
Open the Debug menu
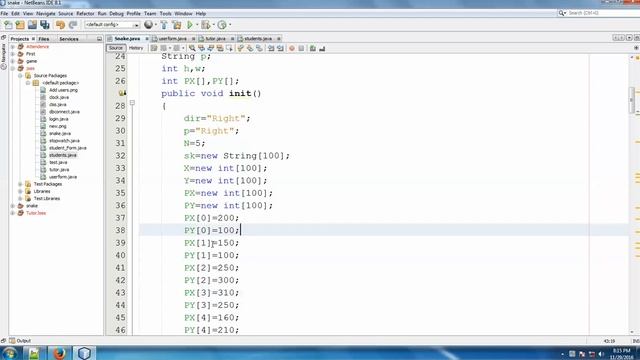116,13
